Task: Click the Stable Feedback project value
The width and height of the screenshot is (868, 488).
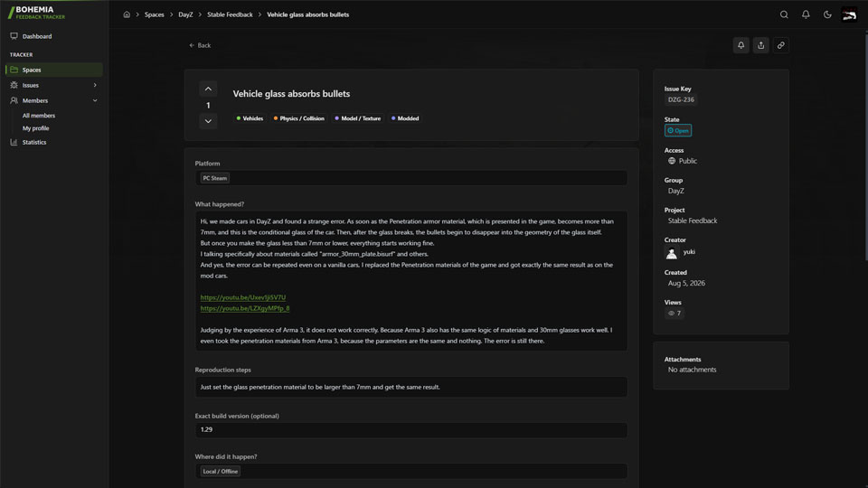Action: pyautogui.click(x=693, y=221)
